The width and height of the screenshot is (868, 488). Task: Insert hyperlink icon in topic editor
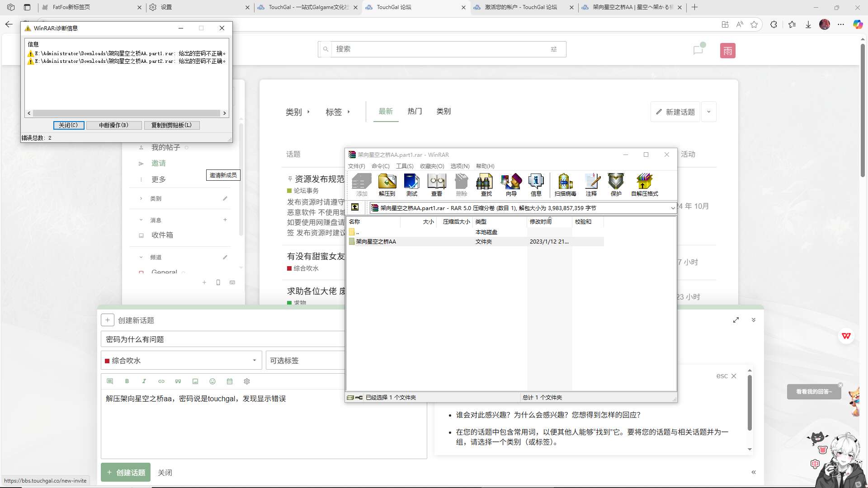coord(161,381)
